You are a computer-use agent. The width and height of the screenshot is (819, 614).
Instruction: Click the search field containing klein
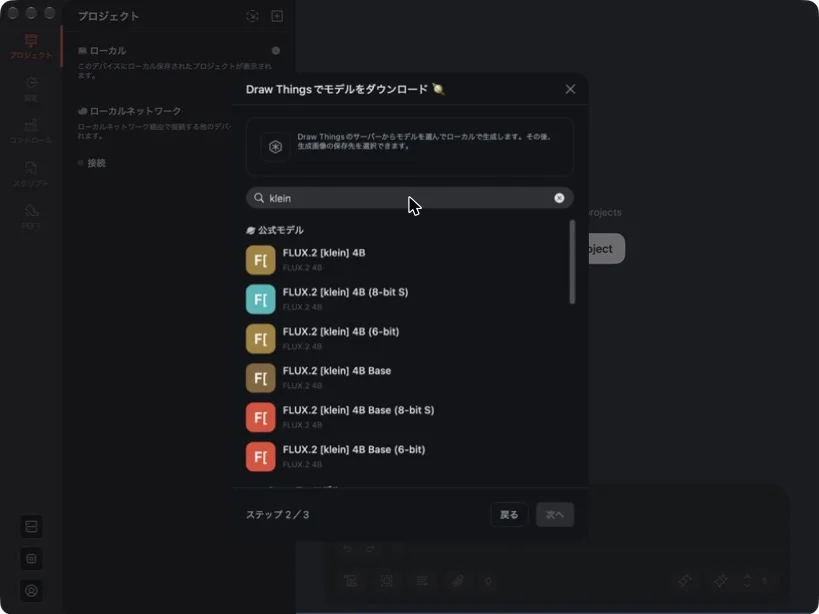pyautogui.click(x=410, y=198)
